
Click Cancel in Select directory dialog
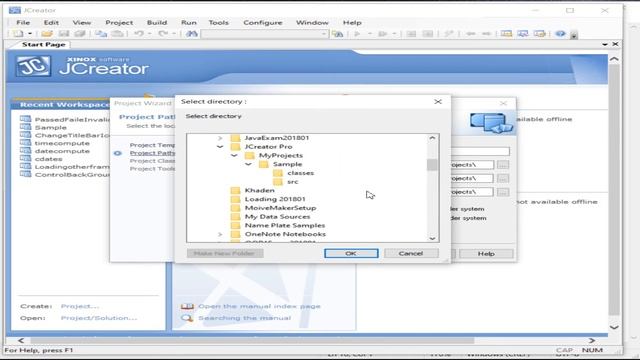pos(411,253)
